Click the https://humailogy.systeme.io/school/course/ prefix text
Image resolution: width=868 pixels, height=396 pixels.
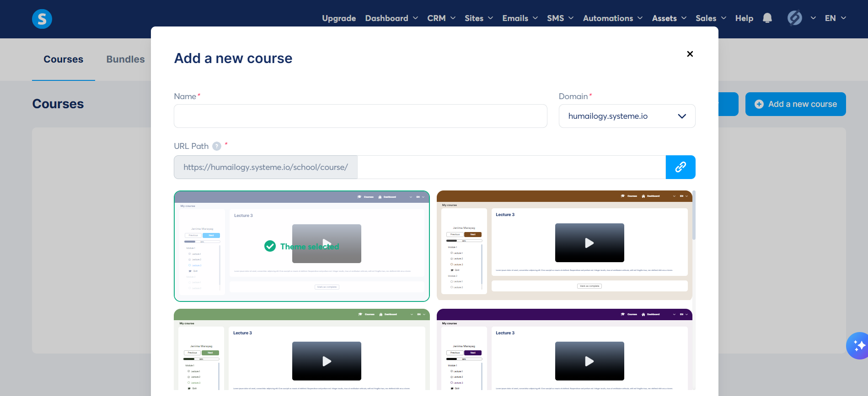(x=266, y=167)
